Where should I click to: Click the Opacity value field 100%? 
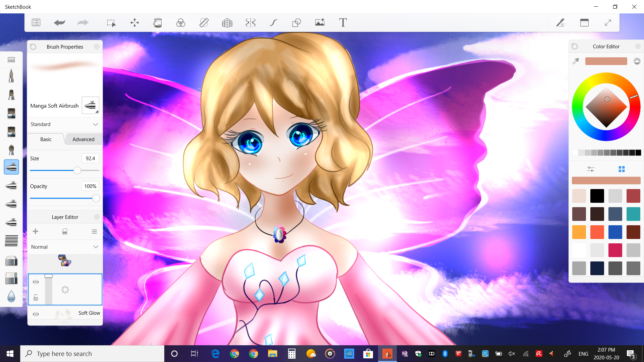pyautogui.click(x=90, y=186)
